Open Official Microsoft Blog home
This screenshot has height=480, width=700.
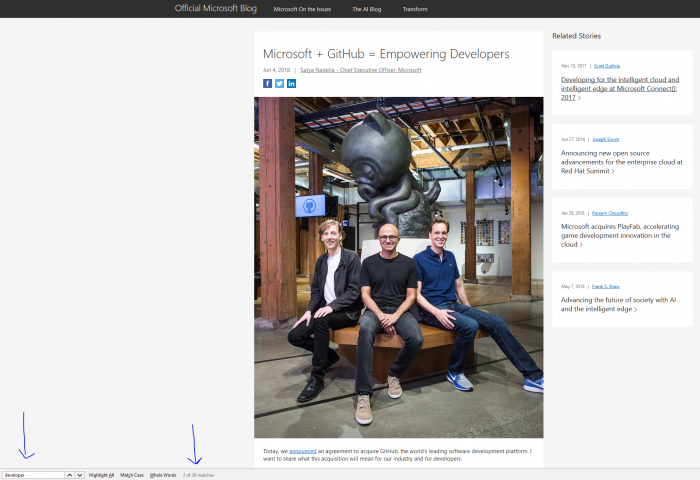[216, 8]
